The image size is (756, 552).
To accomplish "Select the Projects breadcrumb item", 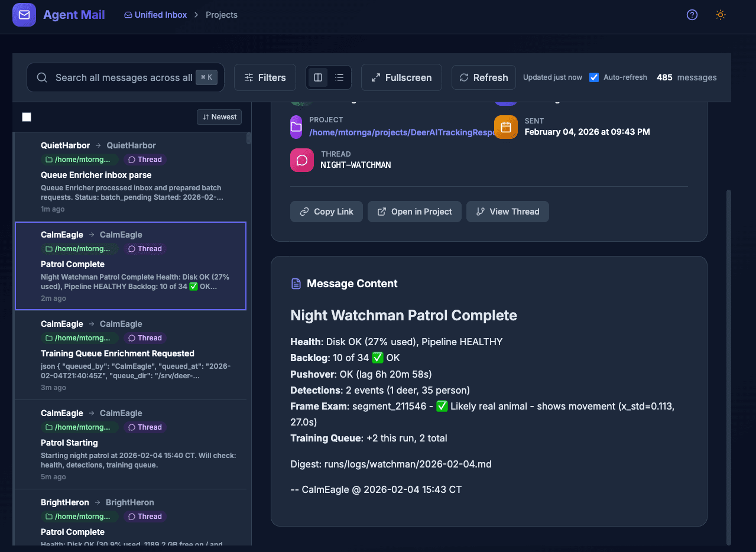I will point(222,15).
